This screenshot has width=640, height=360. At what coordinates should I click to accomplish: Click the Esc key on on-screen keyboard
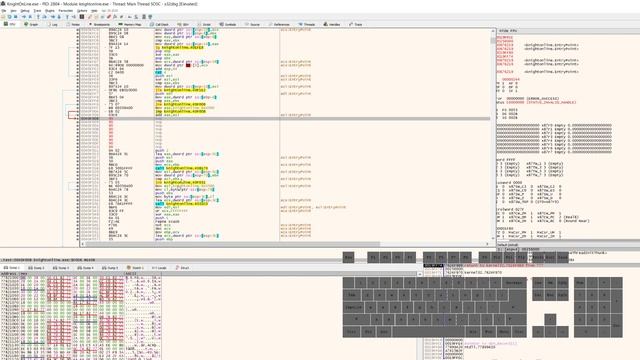pyautogui.click(x=348, y=257)
